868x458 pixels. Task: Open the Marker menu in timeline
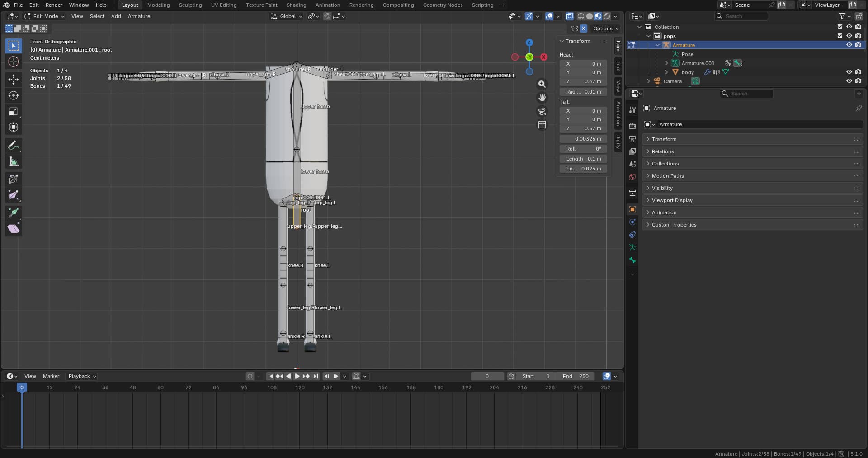point(51,376)
